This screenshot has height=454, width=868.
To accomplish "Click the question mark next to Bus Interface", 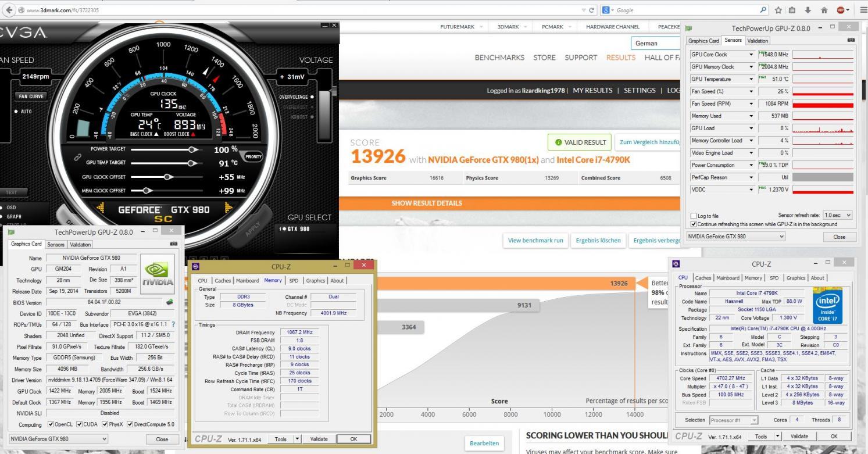I will point(173,324).
